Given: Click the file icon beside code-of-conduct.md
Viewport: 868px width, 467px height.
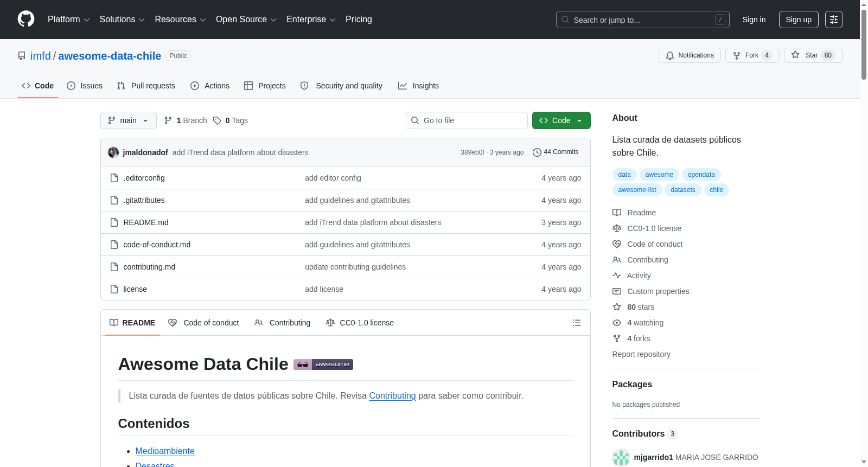Looking at the screenshot, I should (114, 245).
